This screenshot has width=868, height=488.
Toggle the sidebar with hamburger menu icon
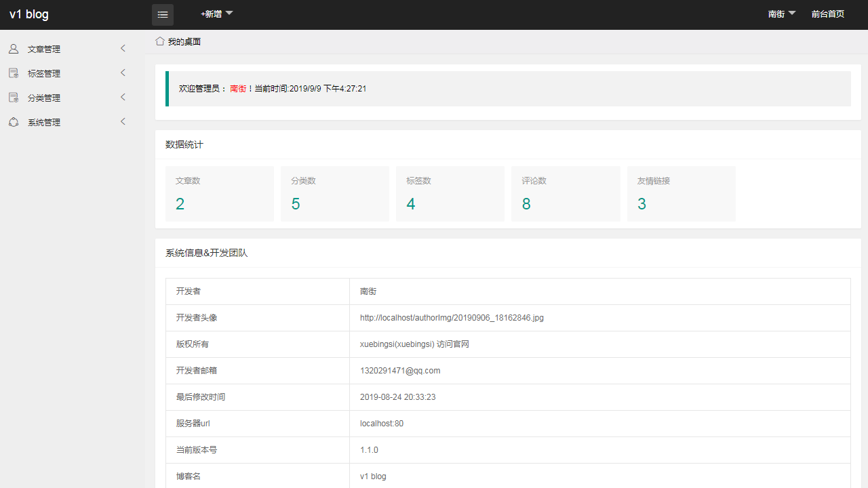[x=163, y=14]
